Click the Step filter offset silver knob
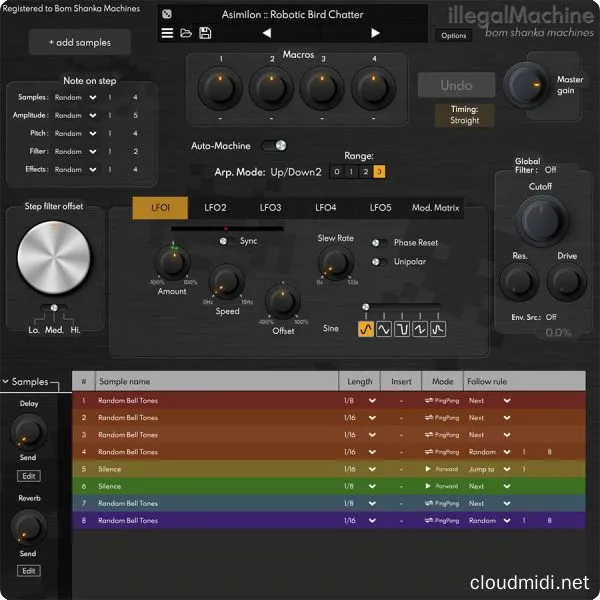Viewport: 600px width, 600px height. tap(54, 258)
